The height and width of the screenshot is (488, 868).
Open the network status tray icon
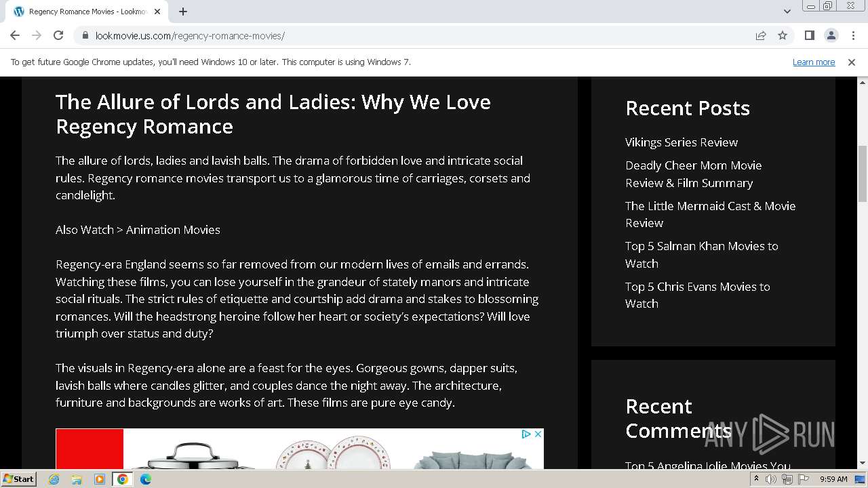tap(787, 479)
